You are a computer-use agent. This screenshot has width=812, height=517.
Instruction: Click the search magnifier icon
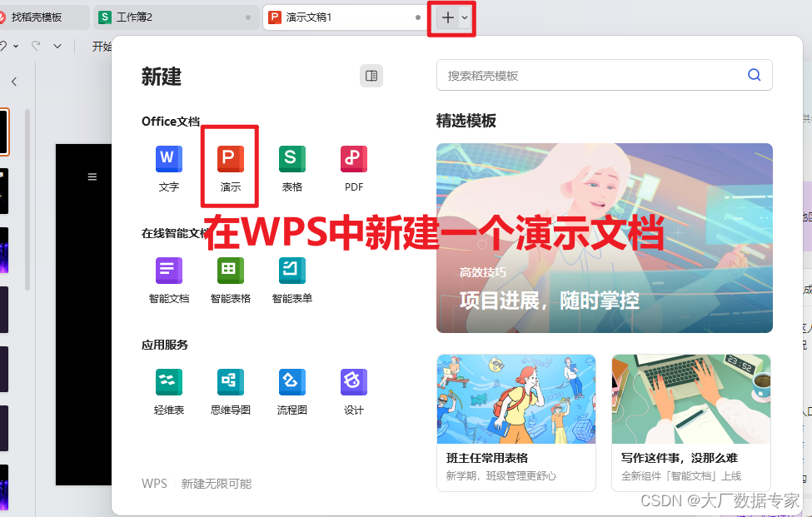coord(754,75)
